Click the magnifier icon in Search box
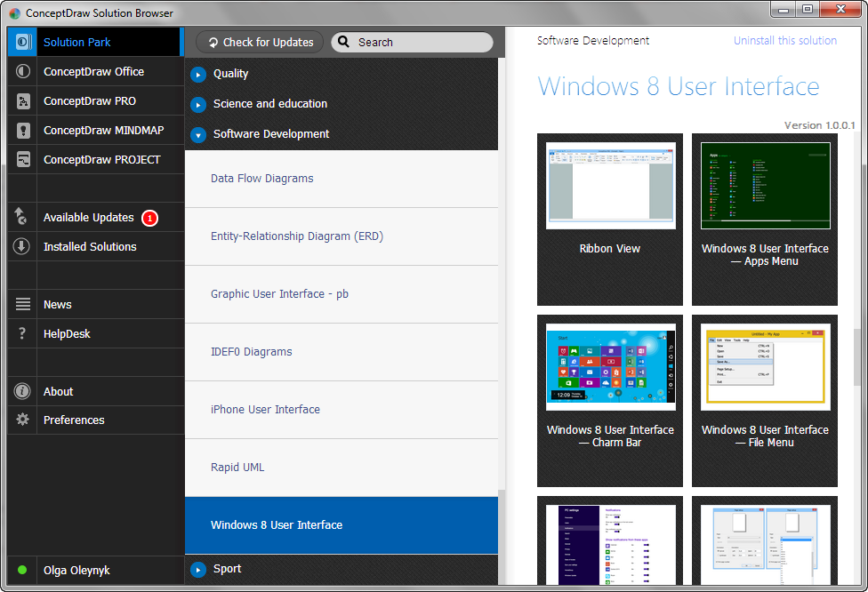868x592 pixels. [x=344, y=42]
